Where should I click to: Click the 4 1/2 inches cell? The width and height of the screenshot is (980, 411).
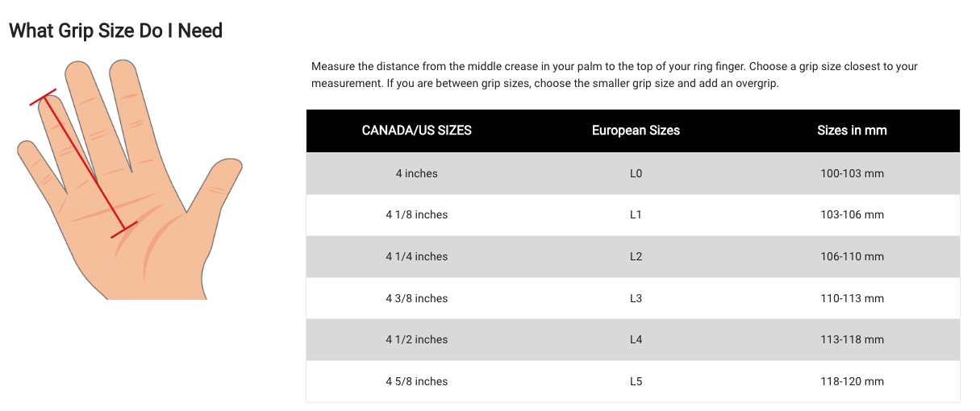(x=416, y=340)
